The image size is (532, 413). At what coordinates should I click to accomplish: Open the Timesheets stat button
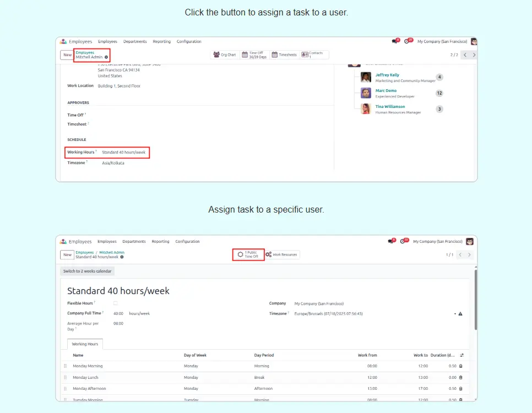[284, 55]
